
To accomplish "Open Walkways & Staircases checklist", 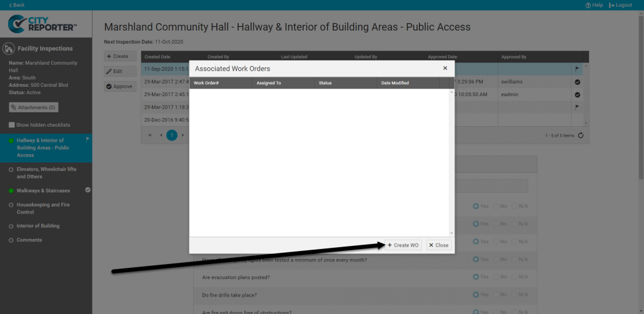I will click(43, 190).
